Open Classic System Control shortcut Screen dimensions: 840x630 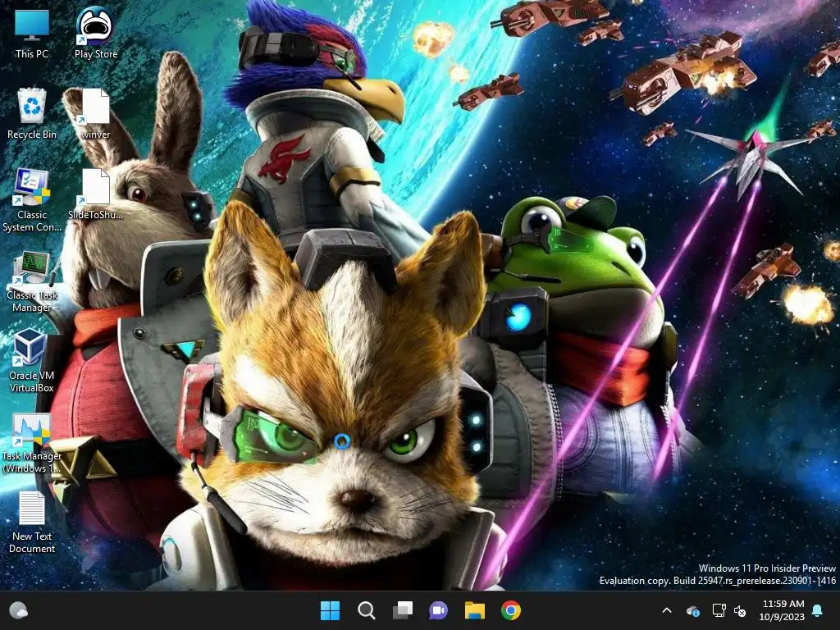pos(32,200)
